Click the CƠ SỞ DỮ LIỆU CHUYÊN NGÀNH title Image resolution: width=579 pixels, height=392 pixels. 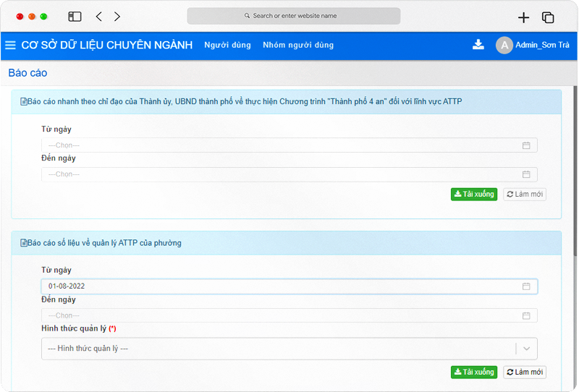click(106, 45)
